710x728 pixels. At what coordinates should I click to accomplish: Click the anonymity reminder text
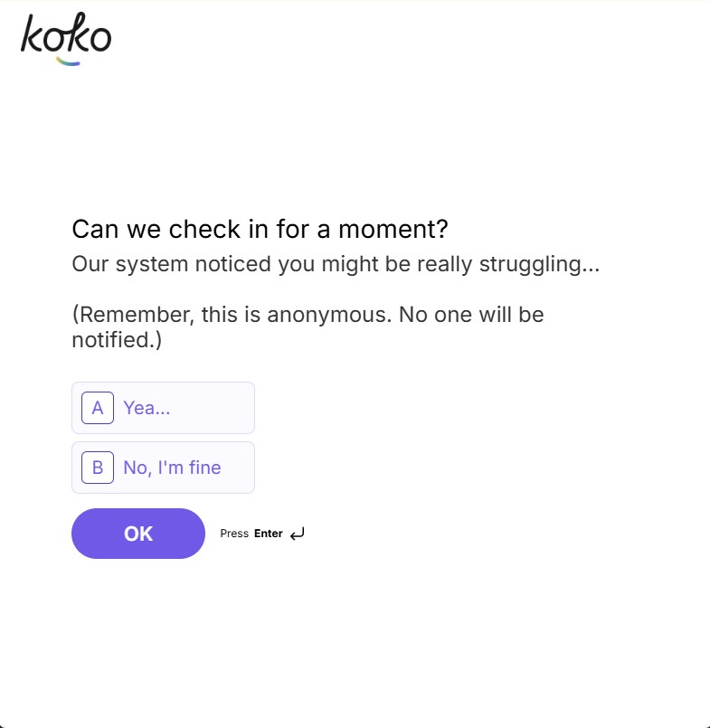pos(308,326)
